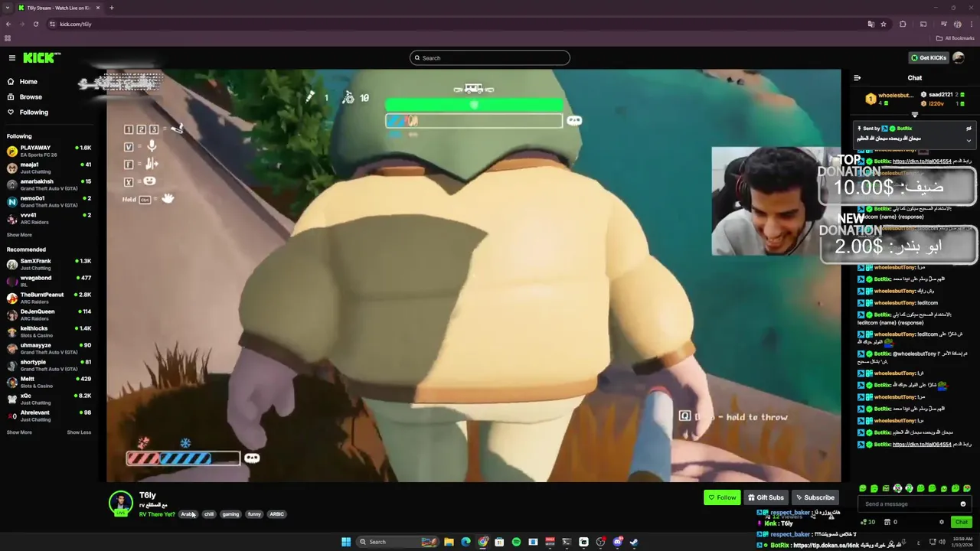The image size is (980, 551).
Task: Open keithlocks recommended channel
Action: point(48,331)
